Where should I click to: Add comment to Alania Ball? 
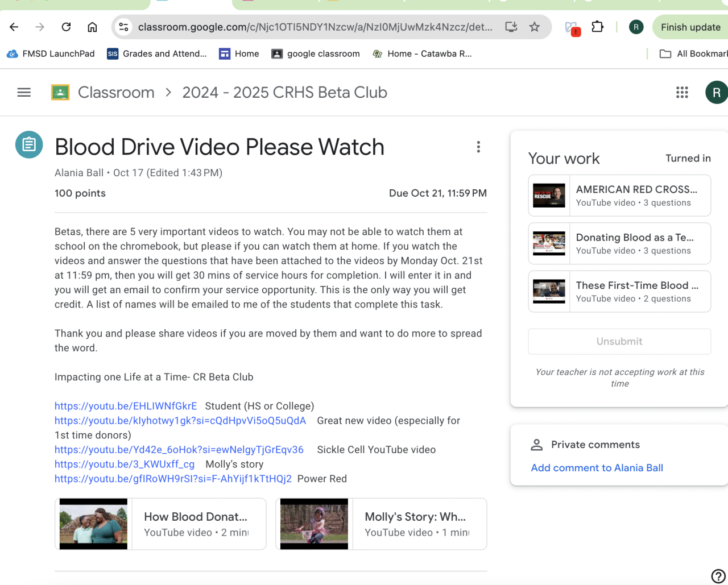pyautogui.click(x=597, y=468)
